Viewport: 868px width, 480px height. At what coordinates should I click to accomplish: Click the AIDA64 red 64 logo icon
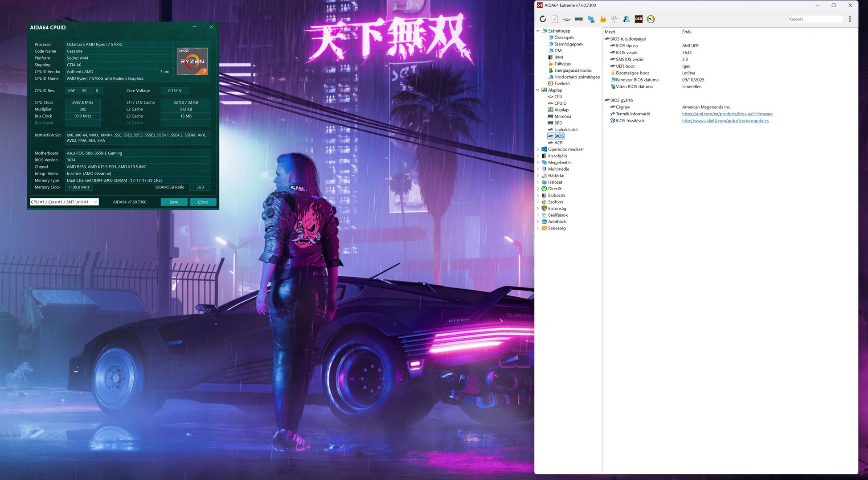[x=540, y=5]
